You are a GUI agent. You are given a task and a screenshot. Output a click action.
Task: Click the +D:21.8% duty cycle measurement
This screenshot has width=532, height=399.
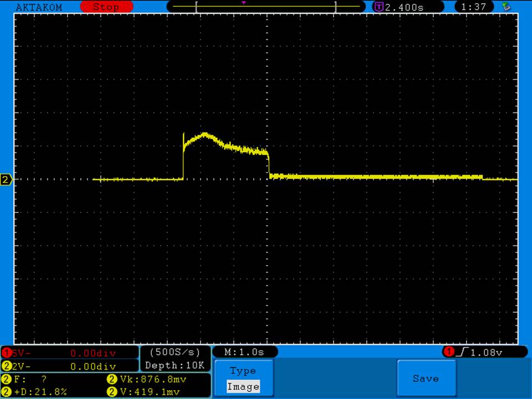pyautogui.click(x=36, y=392)
